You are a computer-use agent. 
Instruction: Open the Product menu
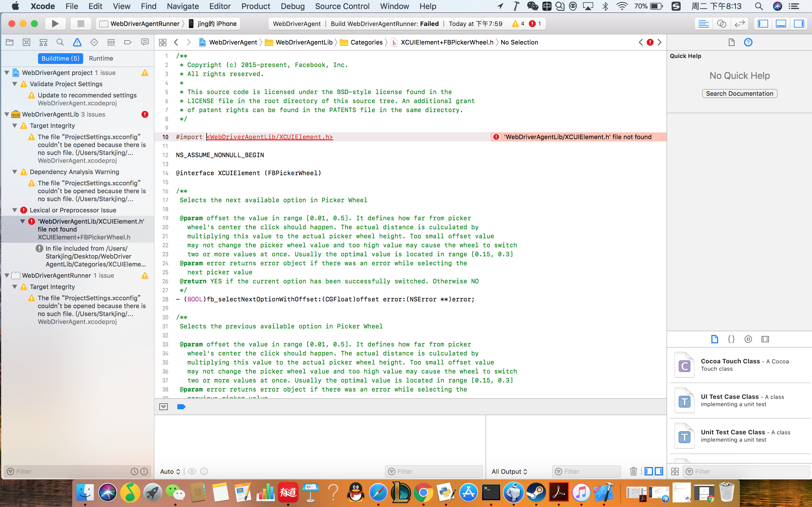pos(255,6)
